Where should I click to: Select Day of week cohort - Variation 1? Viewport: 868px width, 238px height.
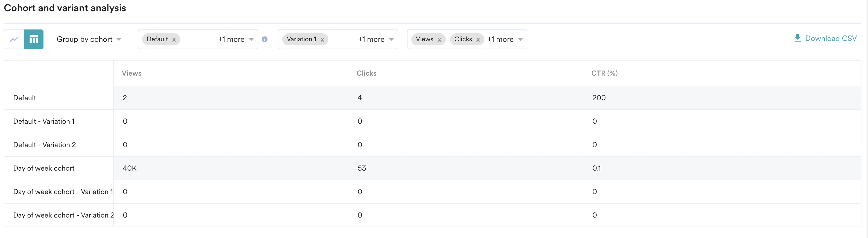(x=63, y=192)
